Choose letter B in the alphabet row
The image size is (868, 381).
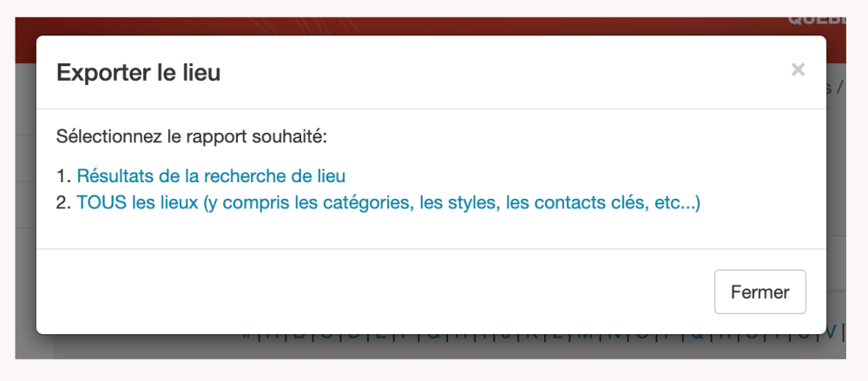pyautogui.click(x=299, y=334)
